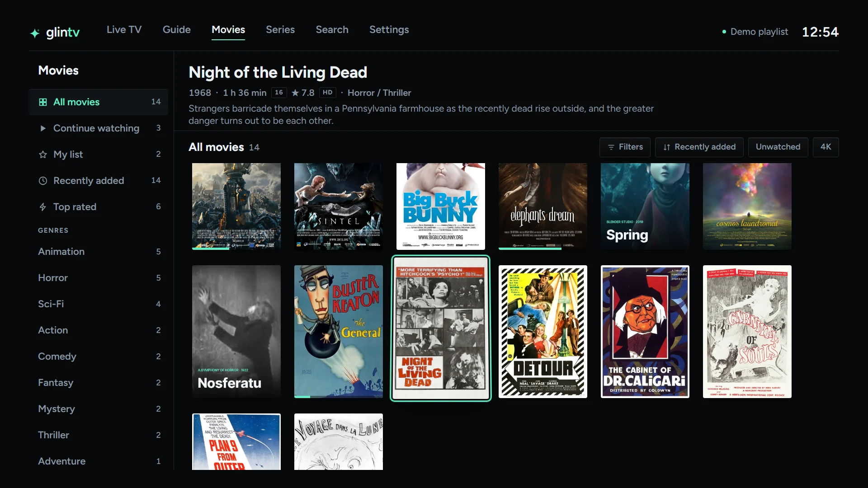Click the Elephants Dream progress bar

tap(543, 249)
